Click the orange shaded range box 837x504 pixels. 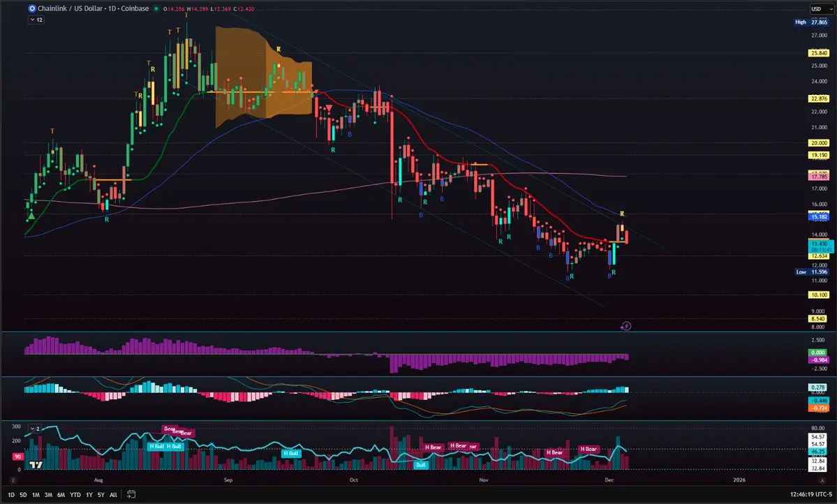(264, 77)
